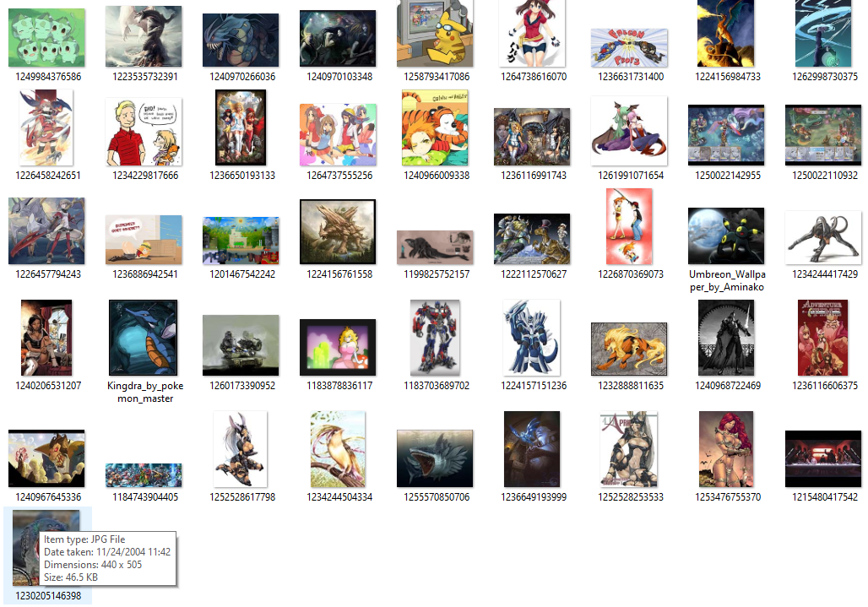Click the file name 1240970103348
868x607 pixels.
tap(339, 76)
